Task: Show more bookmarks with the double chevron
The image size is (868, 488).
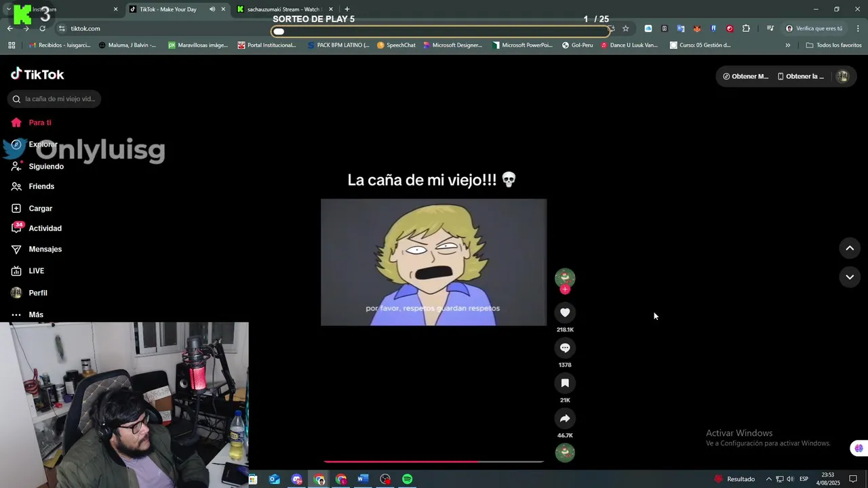Action: tap(787, 45)
